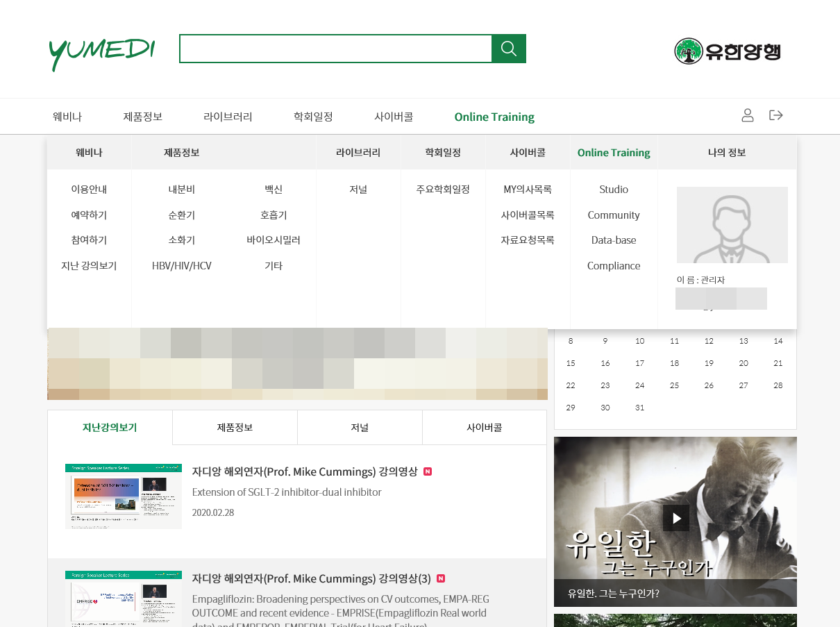Click the search magnifier icon

508,49
